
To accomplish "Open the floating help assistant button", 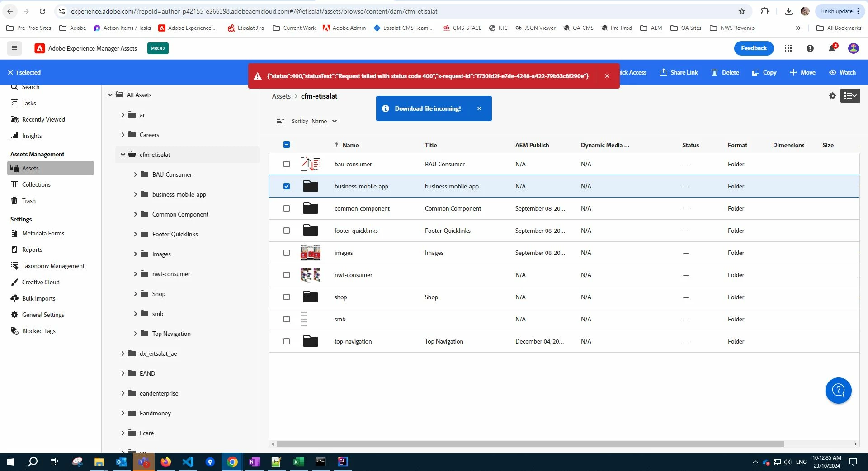I will [838, 391].
